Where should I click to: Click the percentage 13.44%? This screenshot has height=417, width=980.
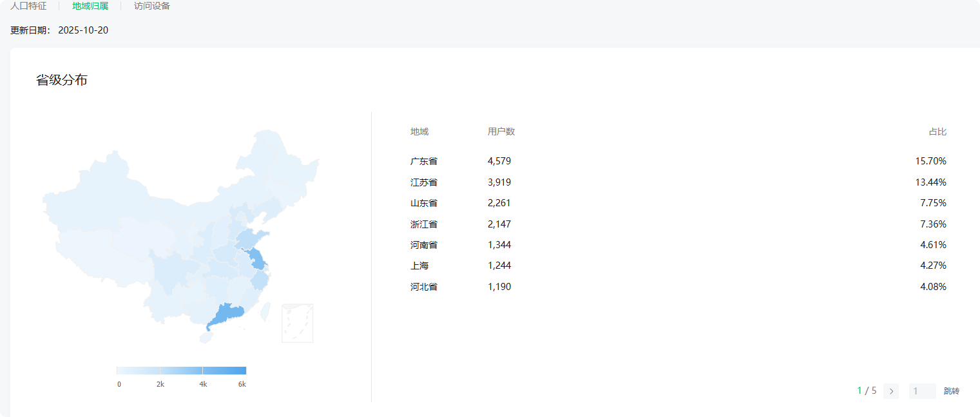[931, 182]
